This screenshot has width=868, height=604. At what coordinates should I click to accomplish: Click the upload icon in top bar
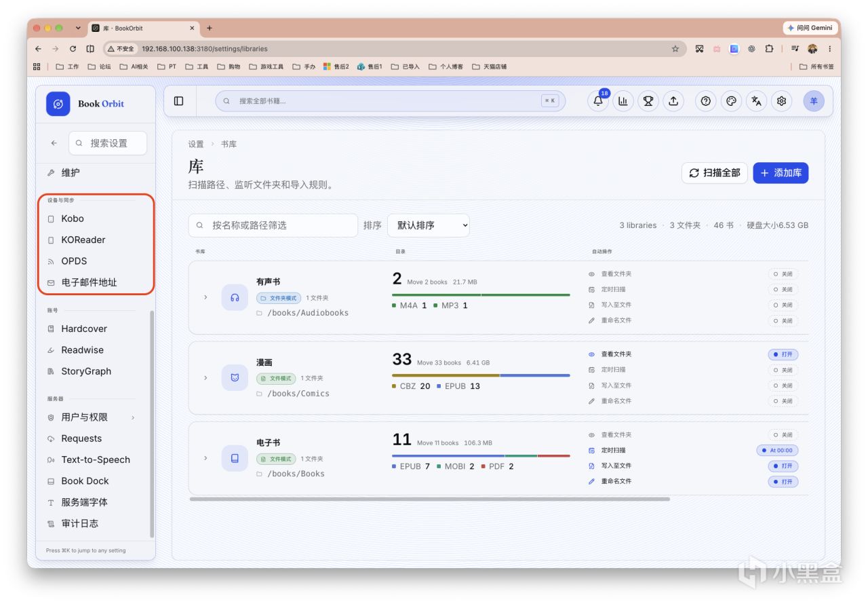[x=673, y=101]
